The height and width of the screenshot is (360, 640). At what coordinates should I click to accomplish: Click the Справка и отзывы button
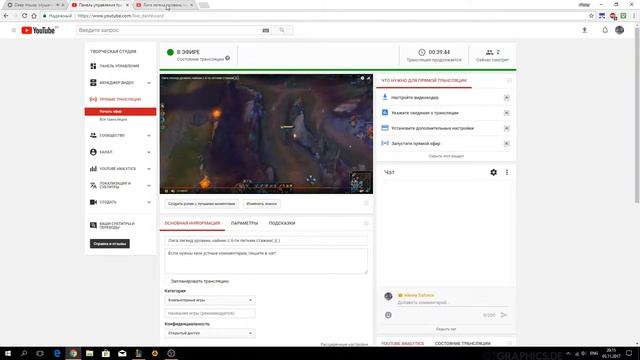click(110, 244)
